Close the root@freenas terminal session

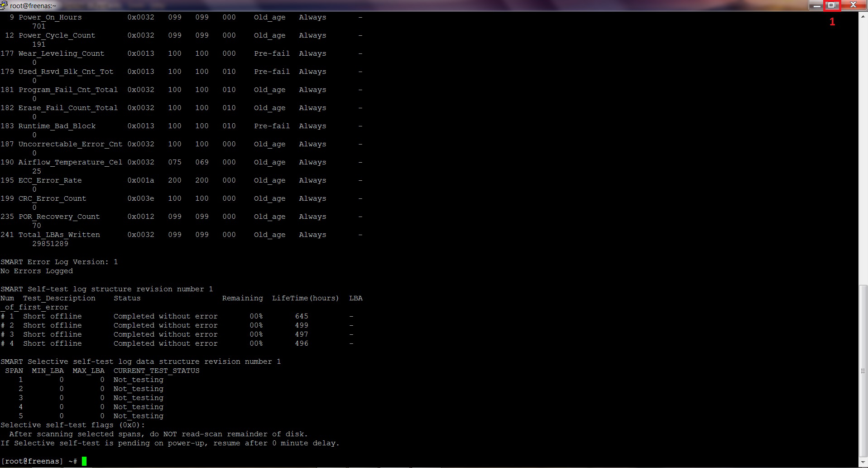point(853,5)
